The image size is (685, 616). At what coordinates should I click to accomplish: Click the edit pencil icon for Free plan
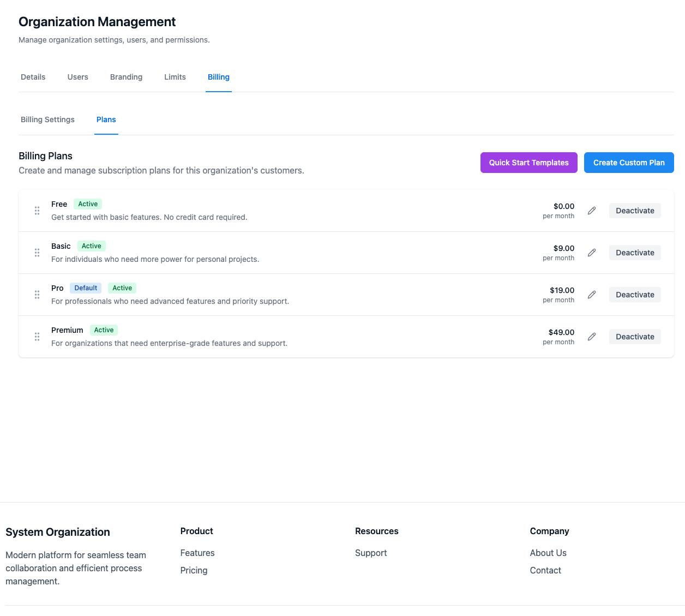592,211
